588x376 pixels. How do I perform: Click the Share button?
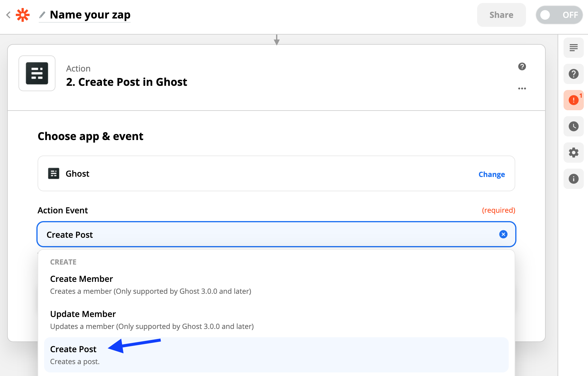tap(501, 15)
